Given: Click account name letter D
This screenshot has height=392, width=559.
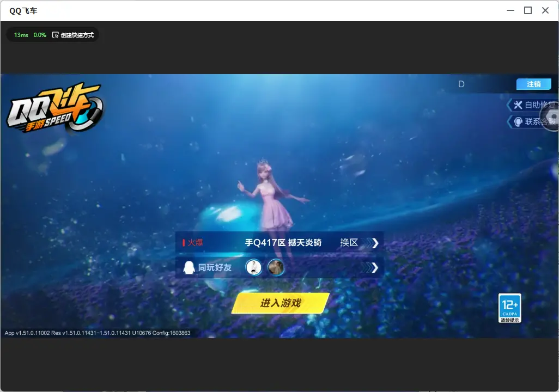Looking at the screenshot, I should 461,84.
